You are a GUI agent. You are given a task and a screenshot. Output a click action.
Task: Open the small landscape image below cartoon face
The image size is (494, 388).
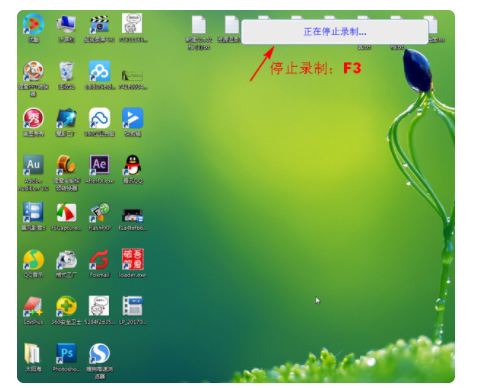pos(132,75)
